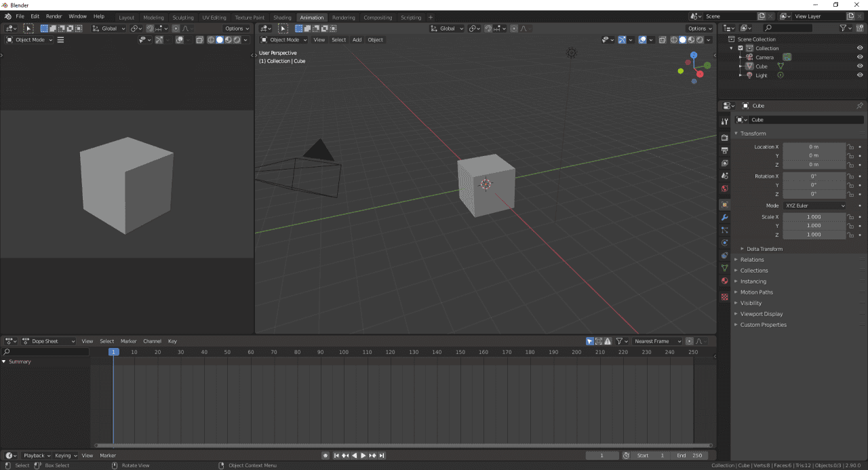This screenshot has width=868, height=470.
Task: Edit the Location X value field
Action: pyautogui.click(x=814, y=146)
